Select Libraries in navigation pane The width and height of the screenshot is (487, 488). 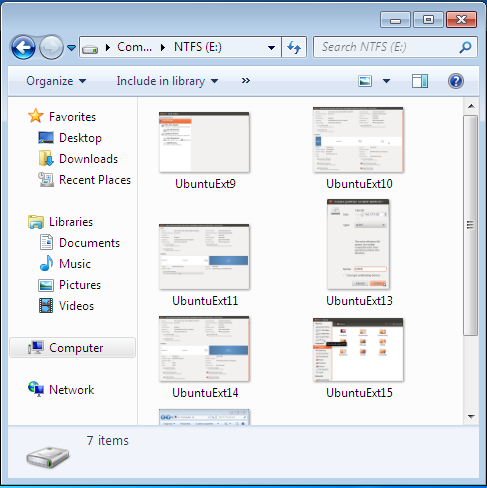click(x=71, y=222)
